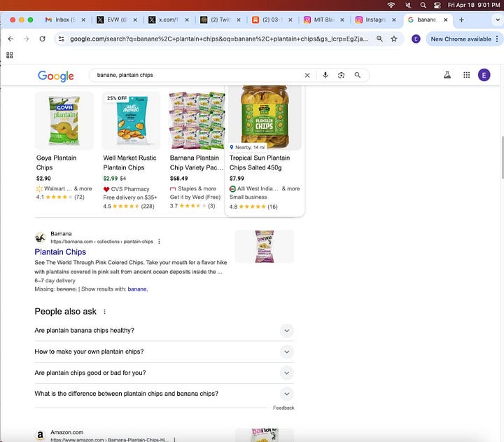Click the page vertical scrollbar thumb

pyautogui.click(x=503, y=158)
